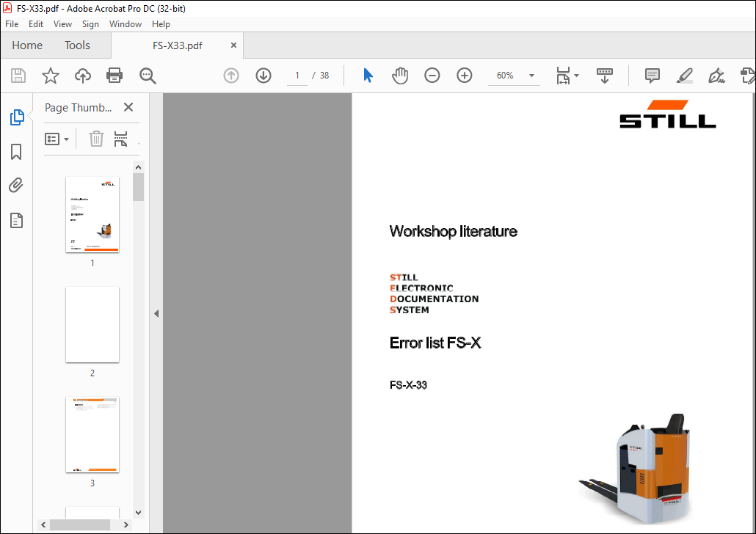Click the '60%' zoom value field
This screenshot has width=756, height=534.
click(505, 76)
